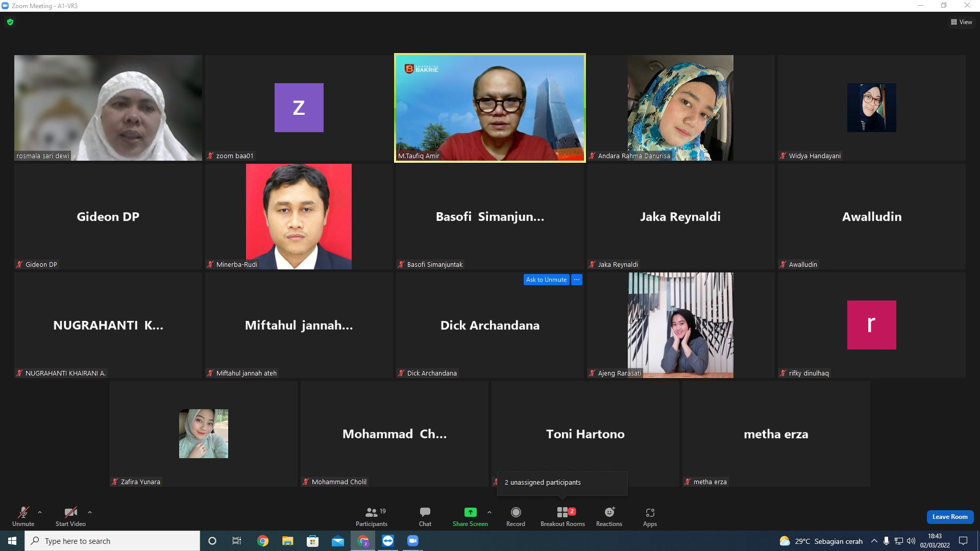This screenshot has height=551, width=980.
Task: Select Minerba-Rudi's photo tile
Action: click(299, 216)
